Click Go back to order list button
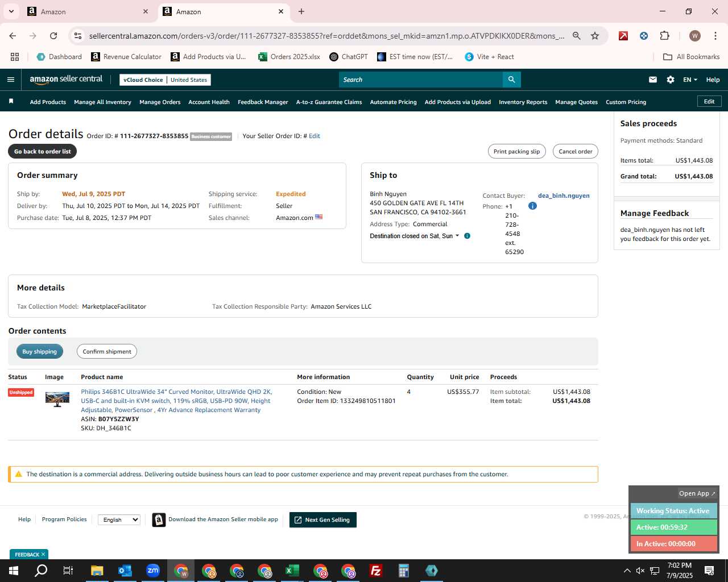The width and height of the screenshot is (728, 582). pyautogui.click(x=42, y=151)
